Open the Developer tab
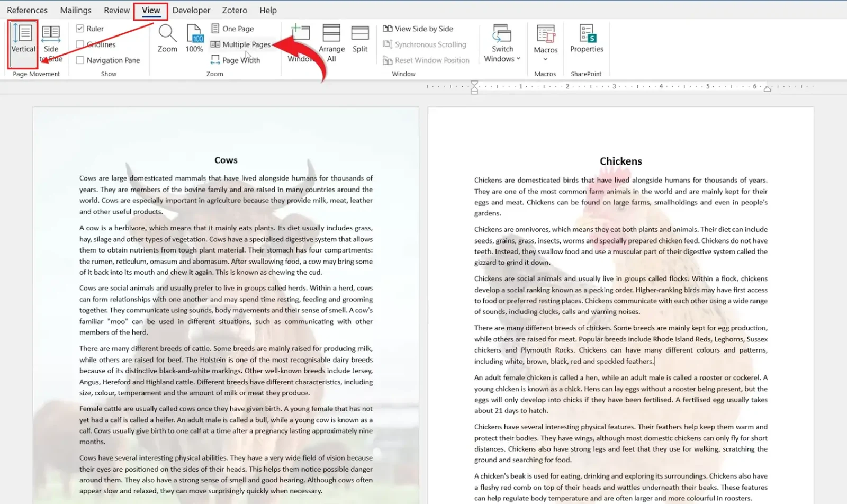The image size is (847, 504). pyautogui.click(x=191, y=10)
